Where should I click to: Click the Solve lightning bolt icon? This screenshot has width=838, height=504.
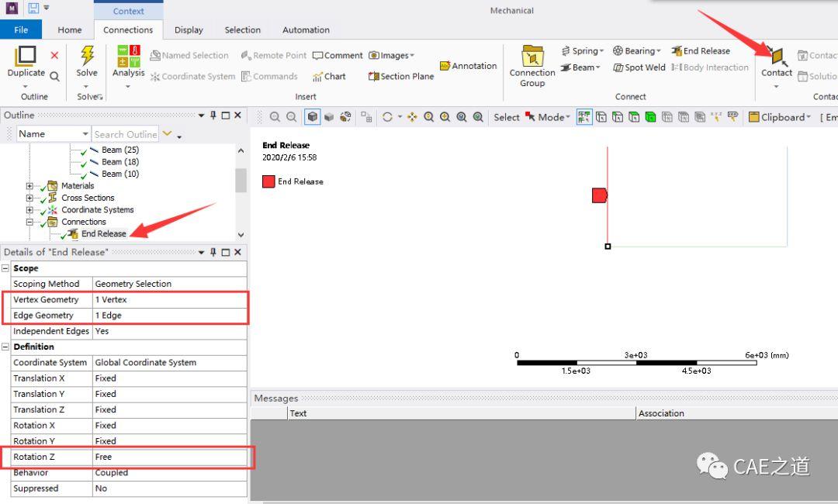tap(87, 55)
